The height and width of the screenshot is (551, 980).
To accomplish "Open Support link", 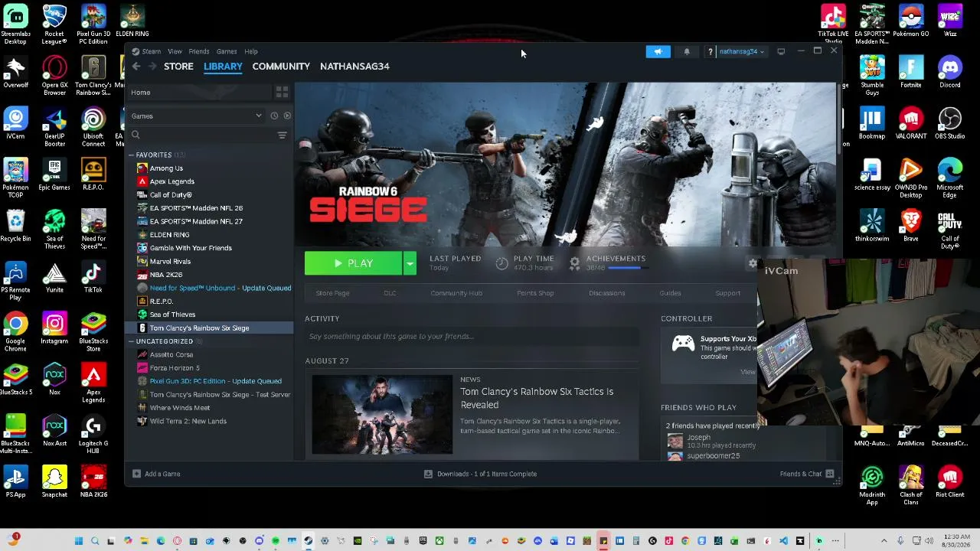I will (728, 293).
